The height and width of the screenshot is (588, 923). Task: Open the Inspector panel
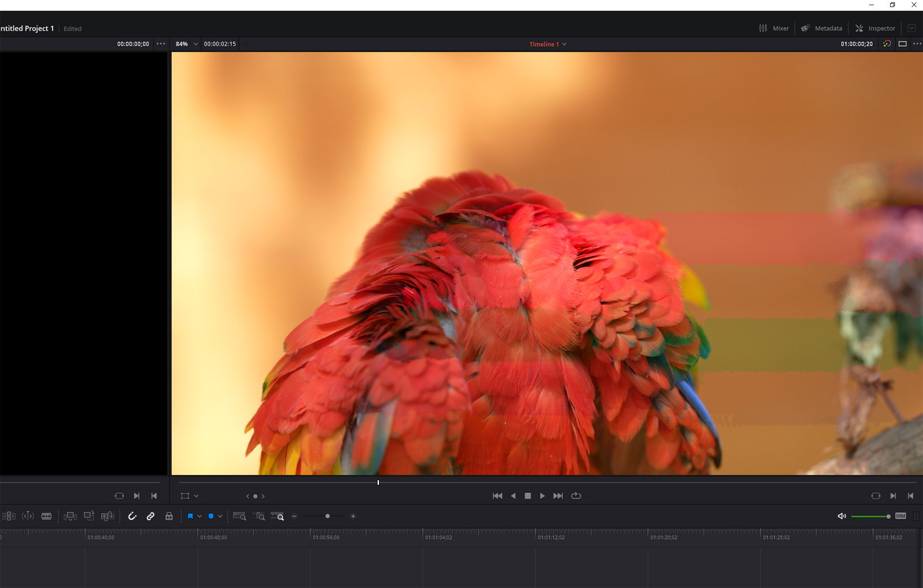pyautogui.click(x=875, y=28)
